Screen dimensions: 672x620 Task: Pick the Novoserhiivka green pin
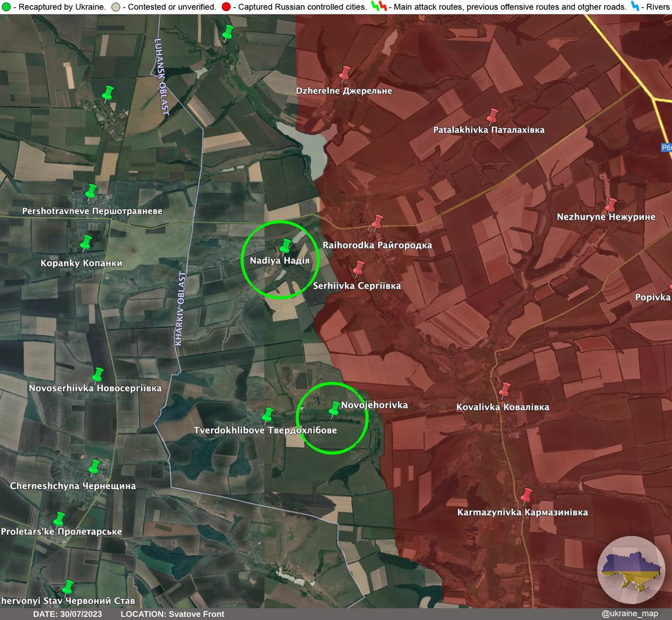pyautogui.click(x=98, y=374)
